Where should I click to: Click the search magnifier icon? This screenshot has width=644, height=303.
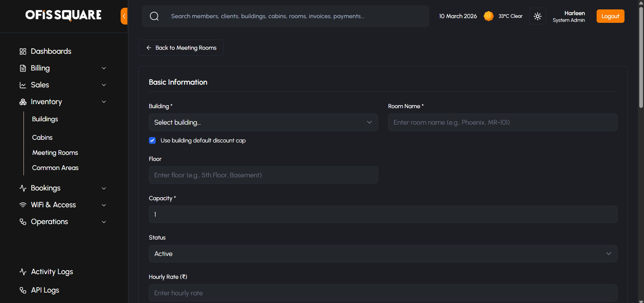coord(154,16)
